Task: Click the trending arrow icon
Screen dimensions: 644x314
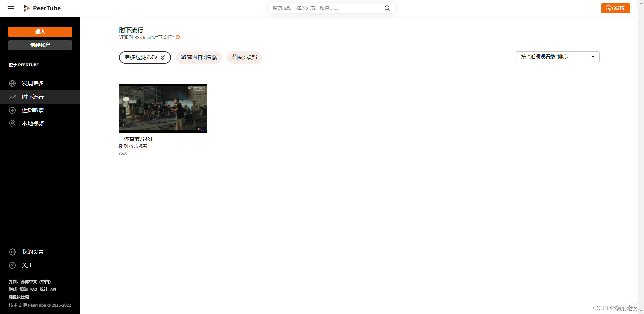Action: point(12,97)
